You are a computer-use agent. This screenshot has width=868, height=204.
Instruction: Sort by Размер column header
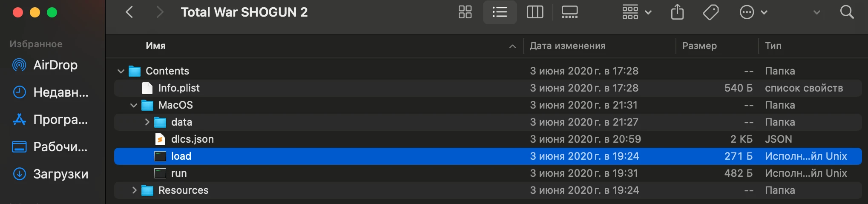[699, 46]
